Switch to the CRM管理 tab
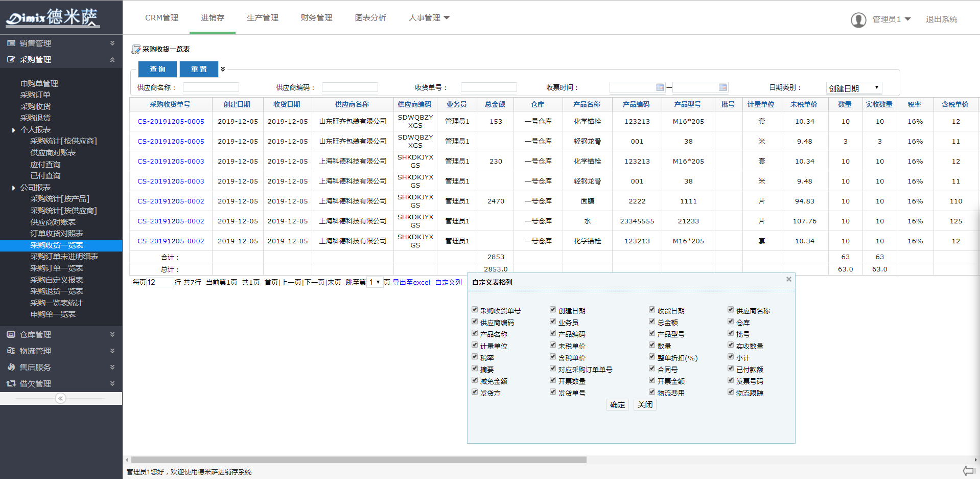The height and width of the screenshot is (479, 980). point(161,18)
